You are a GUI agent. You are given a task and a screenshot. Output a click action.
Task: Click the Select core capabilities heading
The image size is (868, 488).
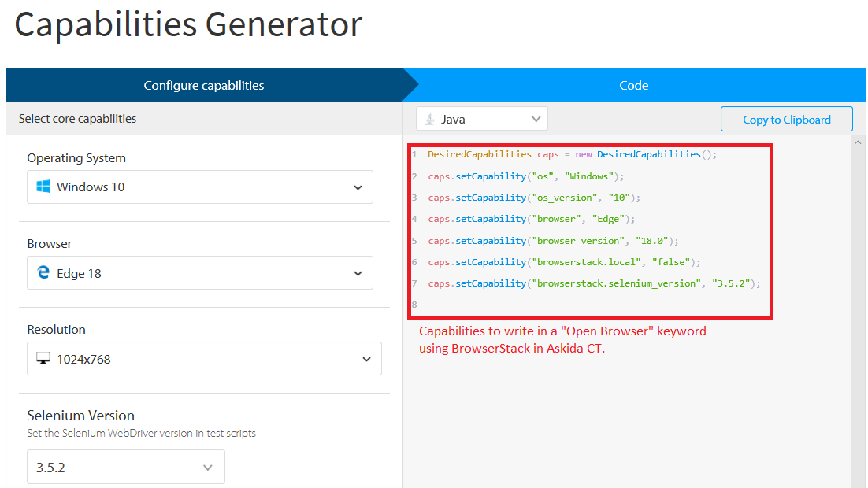coord(77,118)
